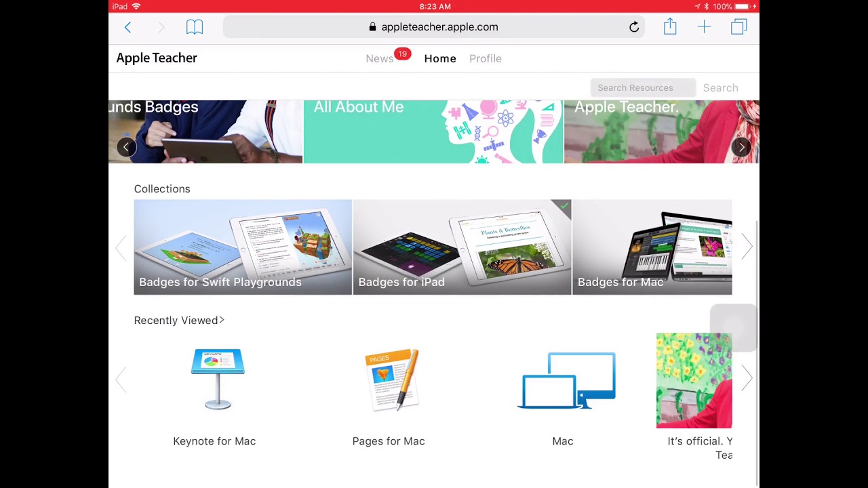
Task: Open the Safari share sheet icon
Action: (x=670, y=26)
